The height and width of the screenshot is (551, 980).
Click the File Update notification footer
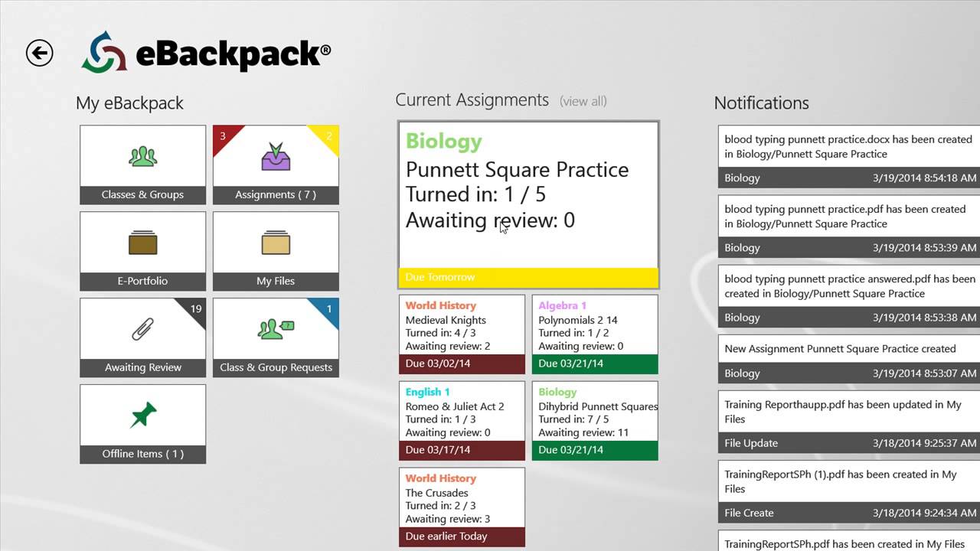pyautogui.click(x=849, y=443)
